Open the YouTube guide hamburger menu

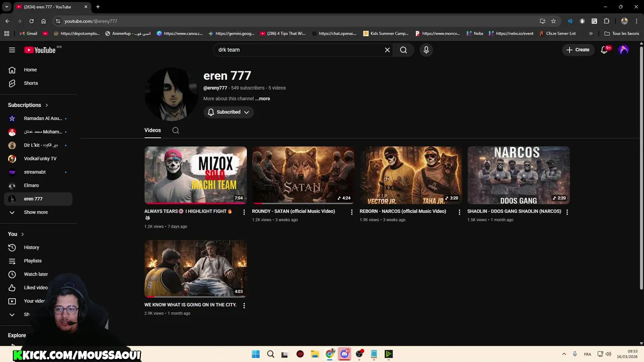pyautogui.click(x=12, y=50)
